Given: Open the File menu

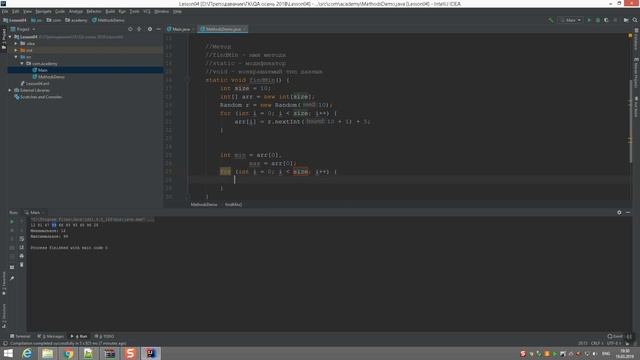Looking at the screenshot, I should (4, 11).
